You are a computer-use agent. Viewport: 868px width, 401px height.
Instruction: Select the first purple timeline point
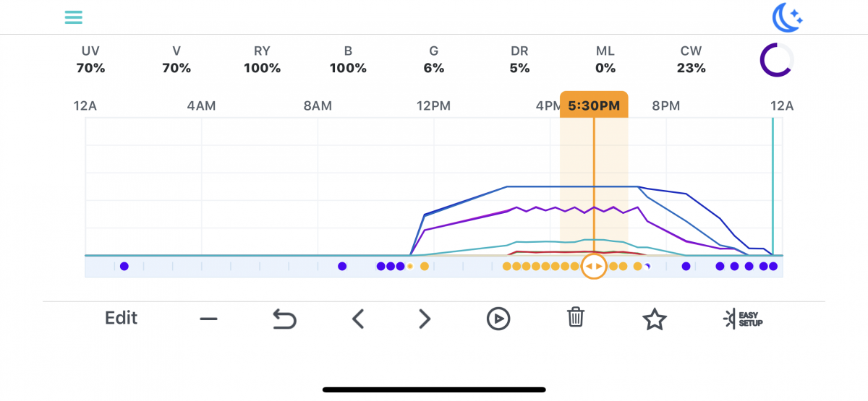point(124,266)
